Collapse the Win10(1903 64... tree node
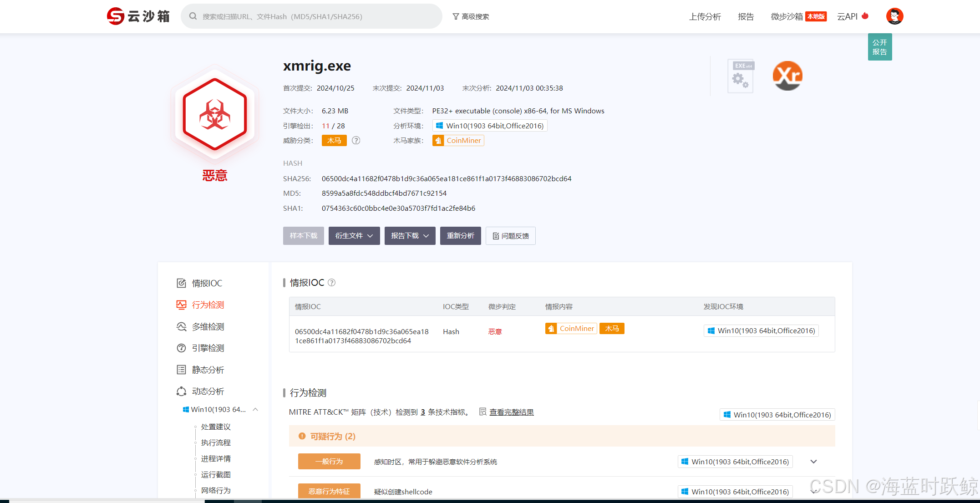This screenshot has width=980, height=503. point(255,410)
